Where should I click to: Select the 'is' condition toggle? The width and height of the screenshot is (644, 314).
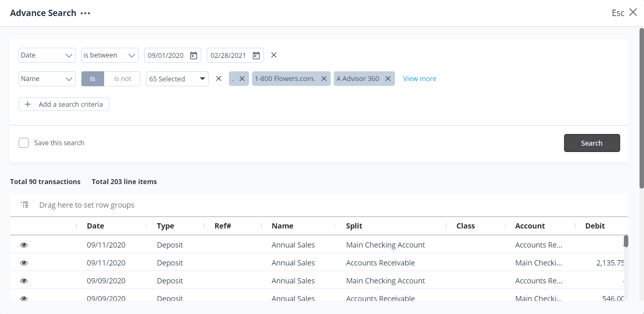(x=93, y=79)
